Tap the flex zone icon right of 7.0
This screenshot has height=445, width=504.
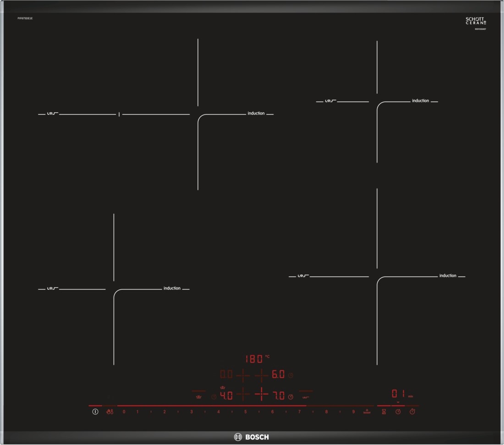point(306,396)
